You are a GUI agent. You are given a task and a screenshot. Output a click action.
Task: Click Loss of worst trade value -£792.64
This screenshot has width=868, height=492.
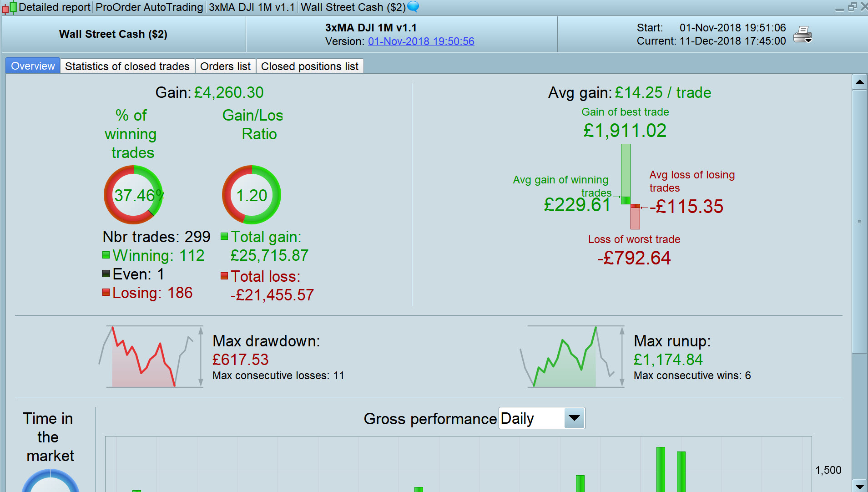click(x=634, y=258)
